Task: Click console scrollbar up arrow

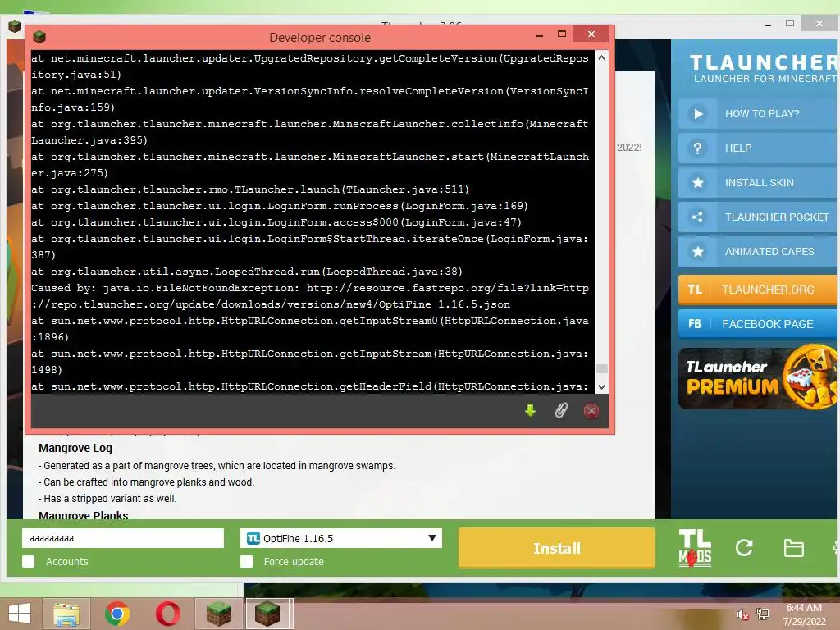Action: click(601, 57)
